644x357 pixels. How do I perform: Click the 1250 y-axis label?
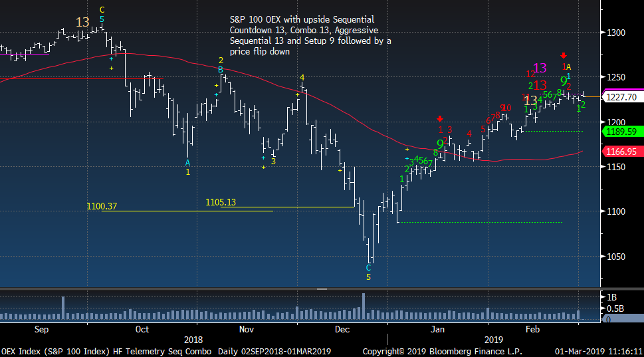click(616, 77)
